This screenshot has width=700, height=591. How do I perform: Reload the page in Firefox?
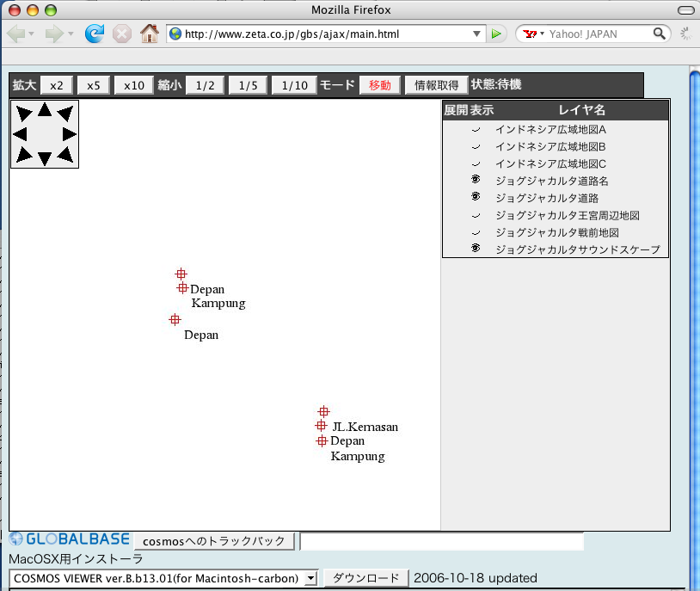pos(95,34)
